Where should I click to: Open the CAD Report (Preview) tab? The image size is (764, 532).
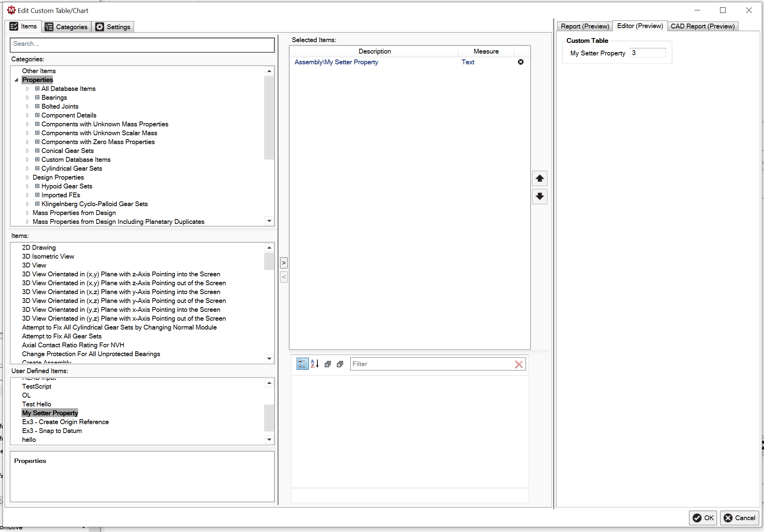point(702,26)
